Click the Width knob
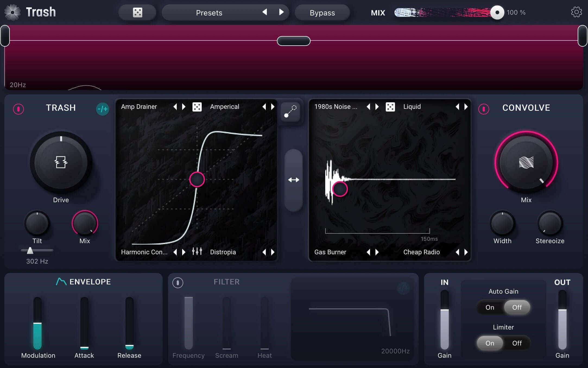The height and width of the screenshot is (368, 588). tap(502, 223)
